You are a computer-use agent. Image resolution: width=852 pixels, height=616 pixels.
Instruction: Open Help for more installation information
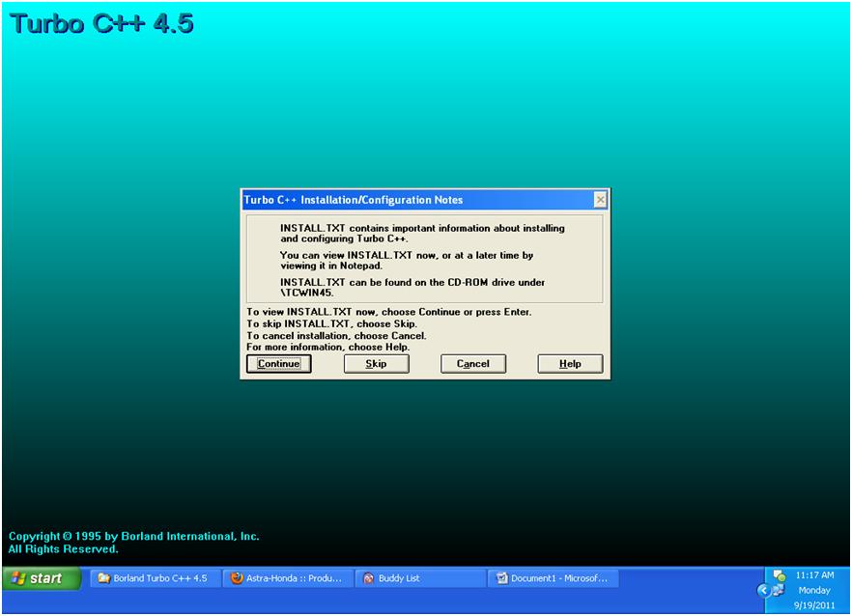pos(570,363)
